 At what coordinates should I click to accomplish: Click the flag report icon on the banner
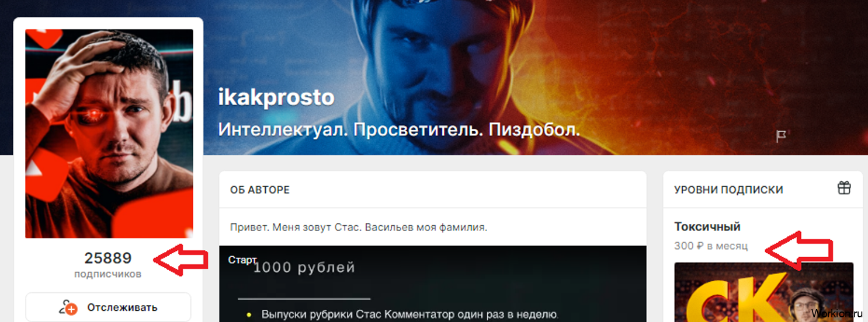tap(780, 136)
